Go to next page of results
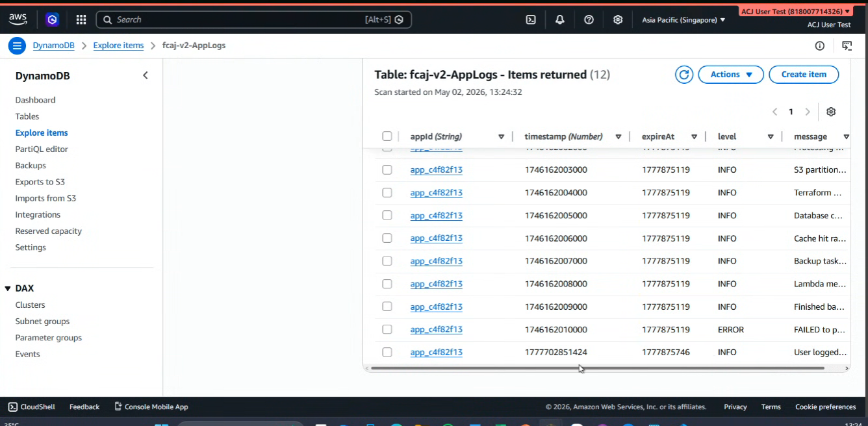Screen dimensions: 868x426 (808, 112)
